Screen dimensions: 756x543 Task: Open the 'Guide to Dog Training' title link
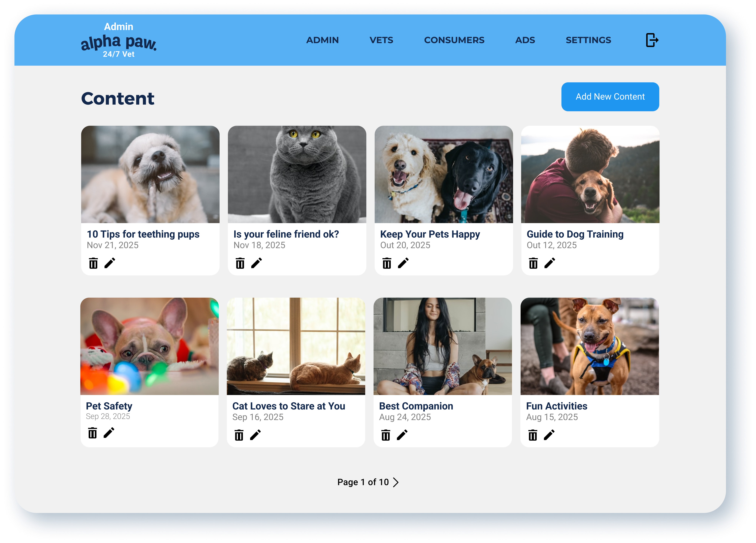pyautogui.click(x=575, y=234)
